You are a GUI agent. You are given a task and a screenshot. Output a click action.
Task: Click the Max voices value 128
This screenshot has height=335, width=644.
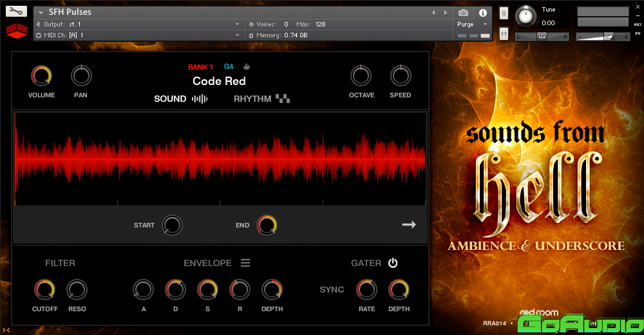(320, 24)
